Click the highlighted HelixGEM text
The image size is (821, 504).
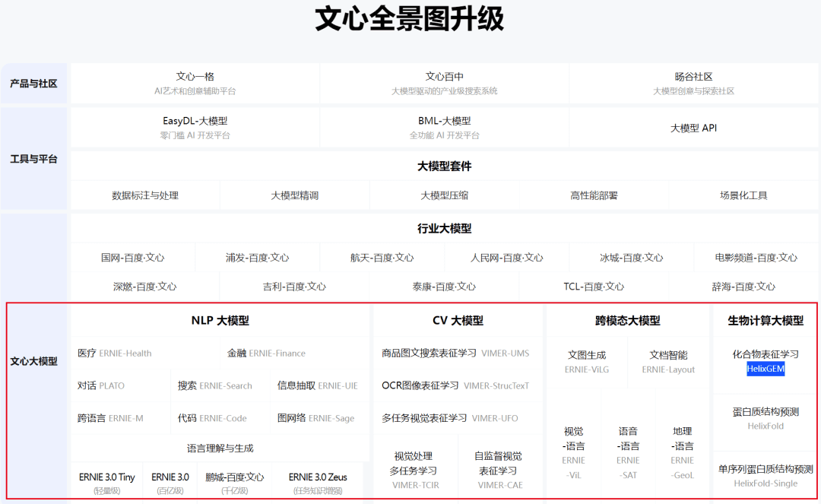pos(765,369)
